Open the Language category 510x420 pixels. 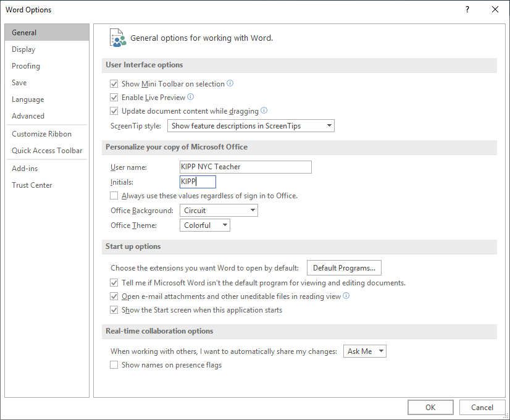coord(47,99)
